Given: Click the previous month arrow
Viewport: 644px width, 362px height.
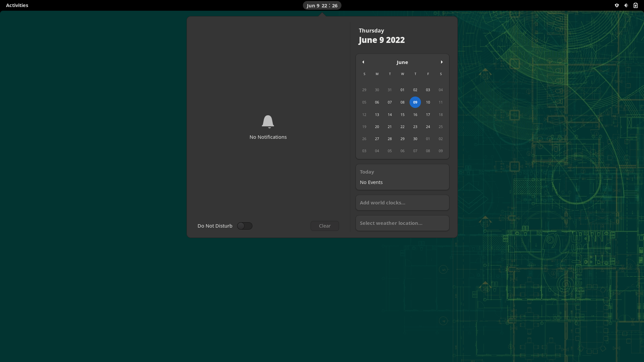Looking at the screenshot, I should click(x=363, y=62).
